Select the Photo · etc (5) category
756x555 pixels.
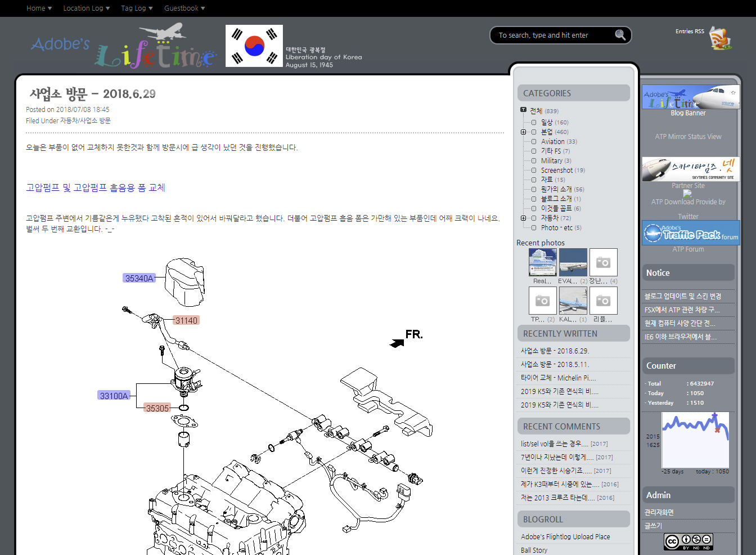pos(561,227)
